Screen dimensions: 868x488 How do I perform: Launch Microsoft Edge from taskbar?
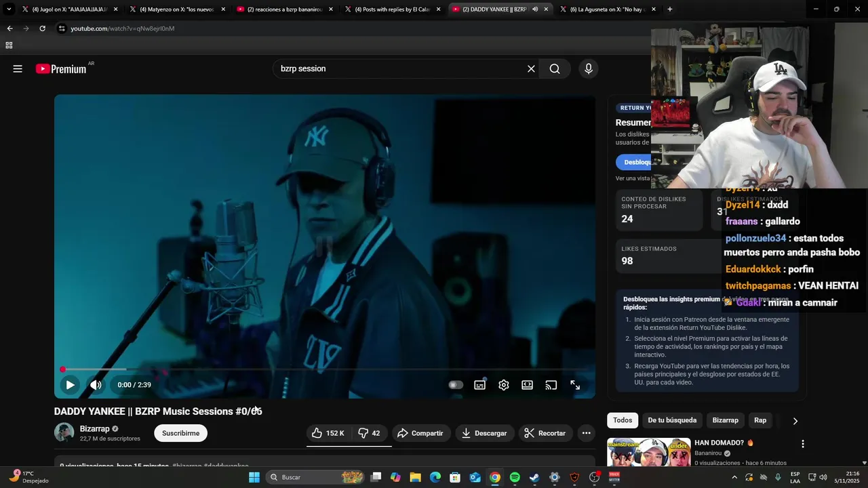(435, 477)
